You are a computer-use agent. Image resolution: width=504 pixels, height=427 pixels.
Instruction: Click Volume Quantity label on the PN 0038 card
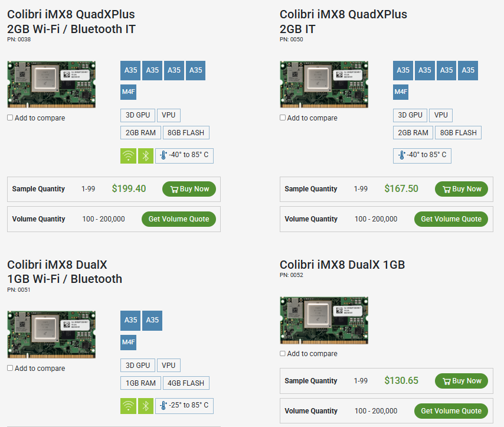click(x=38, y=219)
